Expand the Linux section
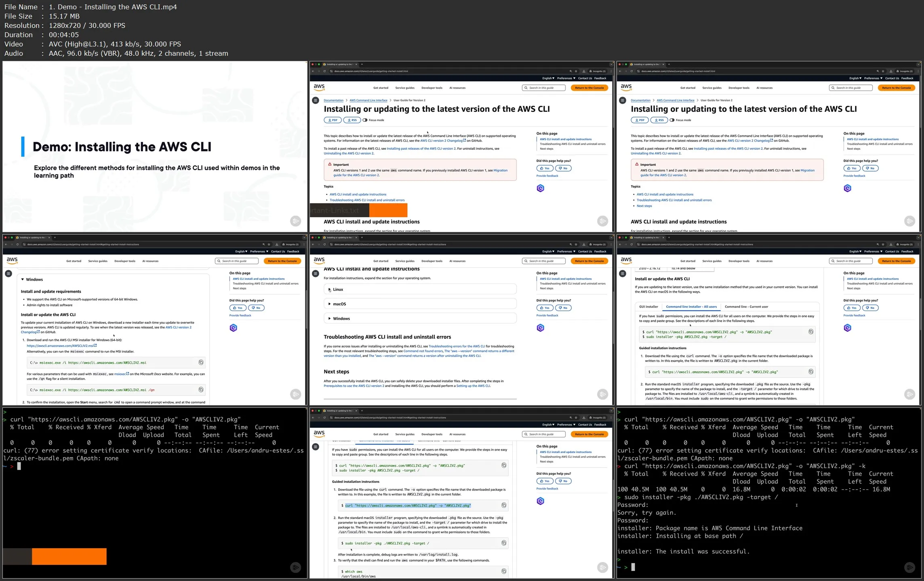The image size is (924, 581). coord(420,289)
